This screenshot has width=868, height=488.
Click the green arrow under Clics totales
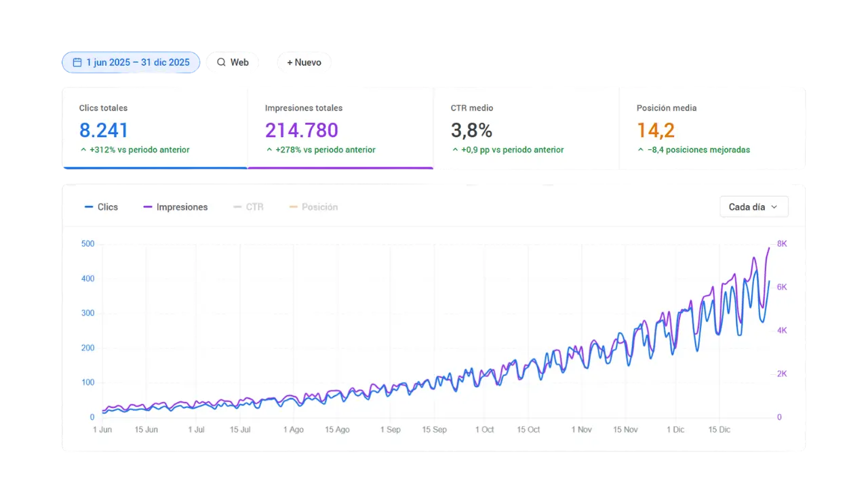pyautogui.click(x=83, y=150)
